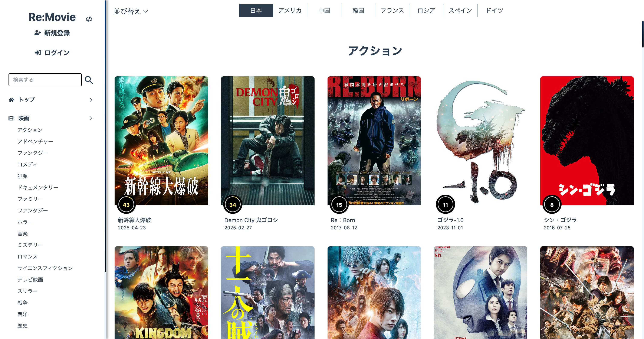The height and width of the screenshot is (339, 644).
Task: Open the ログイン link
Action: (52, 53)
